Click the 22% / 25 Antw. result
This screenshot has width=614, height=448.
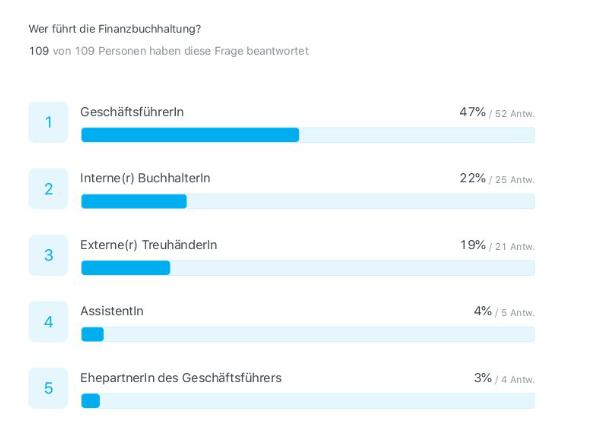click(x=497, y=179)
